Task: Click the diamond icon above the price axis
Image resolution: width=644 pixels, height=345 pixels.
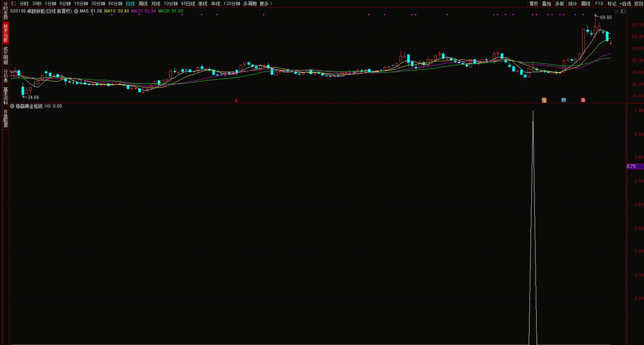Action: (616, 11)
